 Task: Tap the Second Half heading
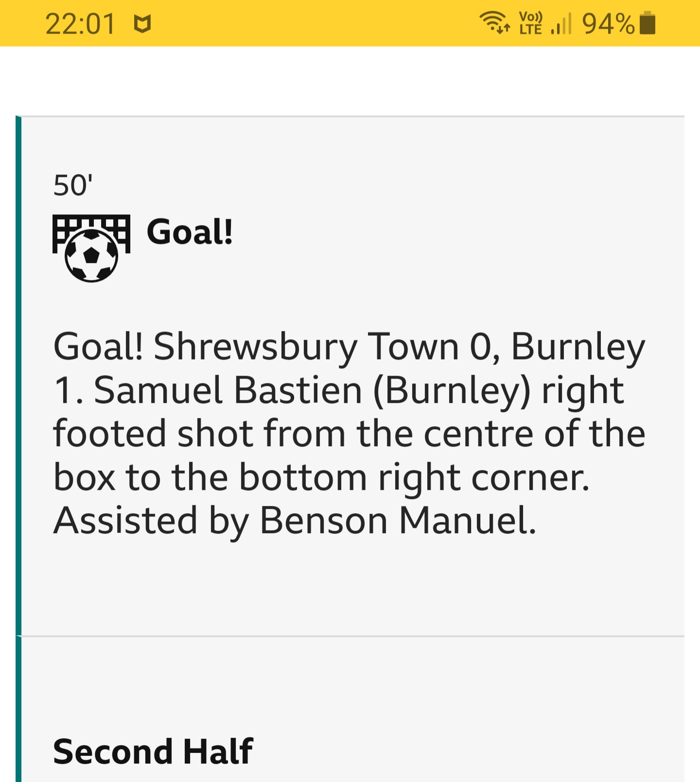(153, 751)
